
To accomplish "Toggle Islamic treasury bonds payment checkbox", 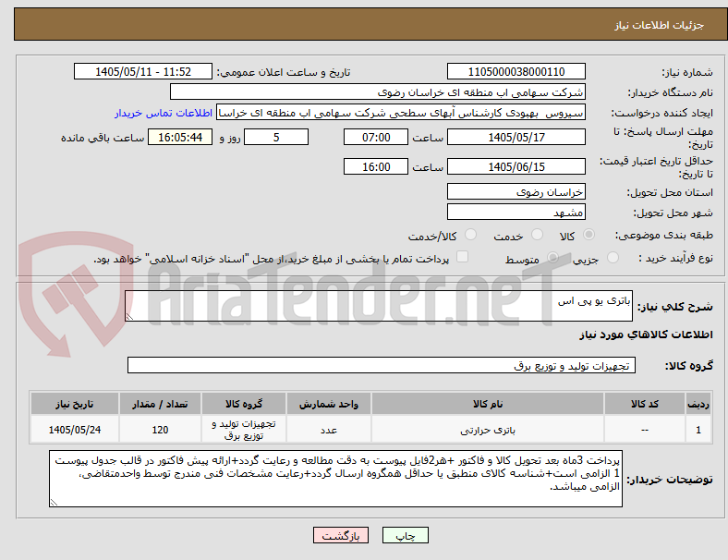I will click(463, 257).
